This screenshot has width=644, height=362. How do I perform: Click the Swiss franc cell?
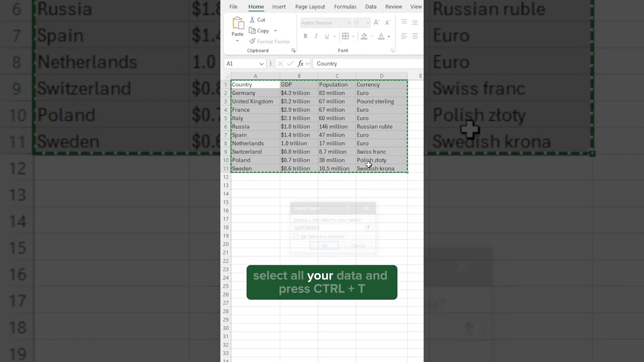381,152
